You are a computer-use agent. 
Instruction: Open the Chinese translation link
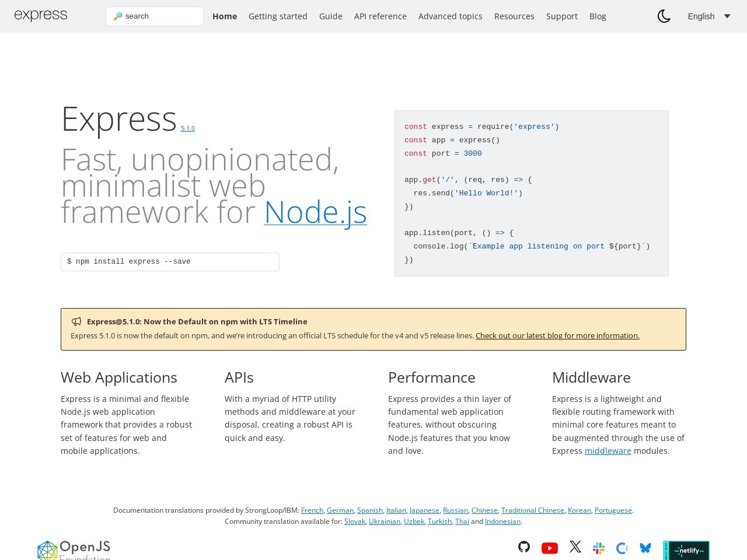click(x=484, y=510)
